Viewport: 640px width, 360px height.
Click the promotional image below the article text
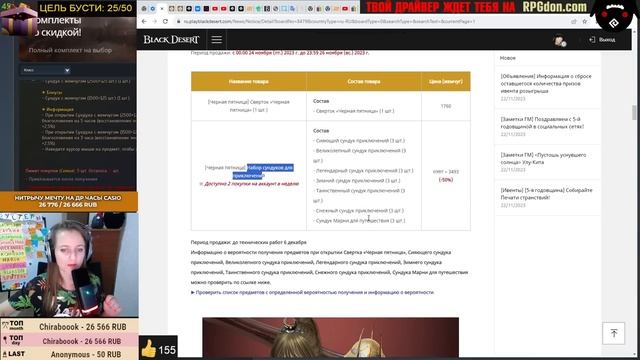click(331, 337)
